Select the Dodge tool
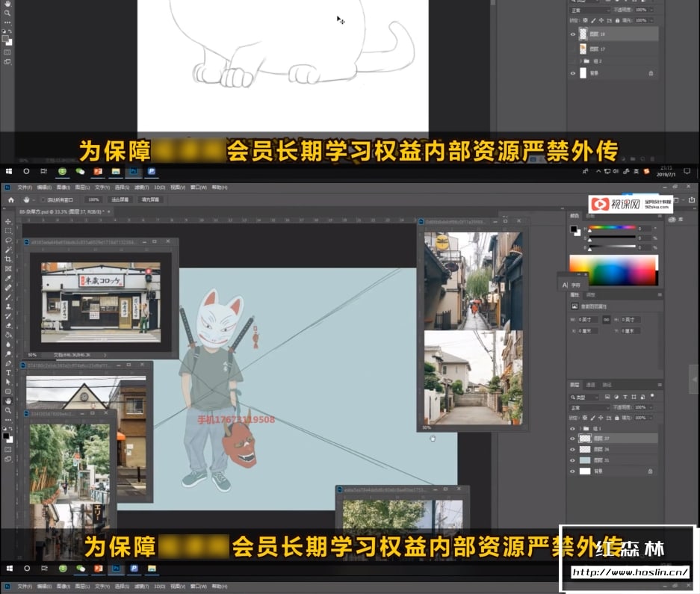Viewport: 700px width, 594px height. click(x=8, y=353)
